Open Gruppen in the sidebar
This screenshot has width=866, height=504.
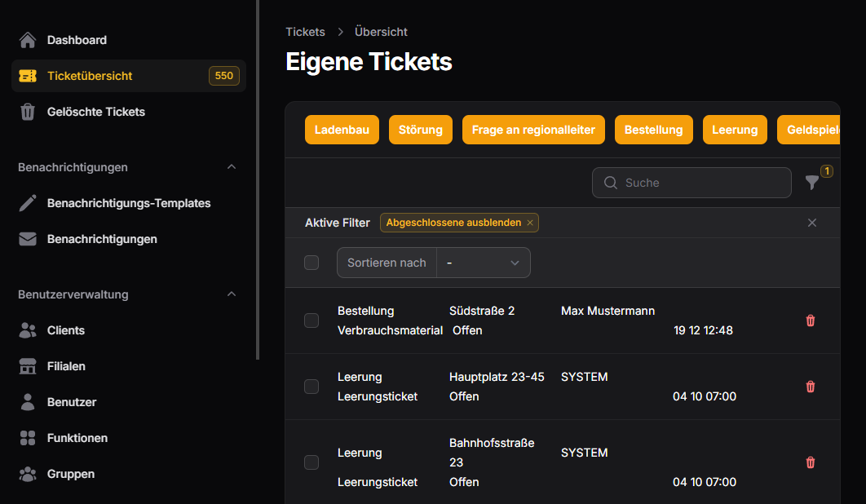[x=129, y=474]
